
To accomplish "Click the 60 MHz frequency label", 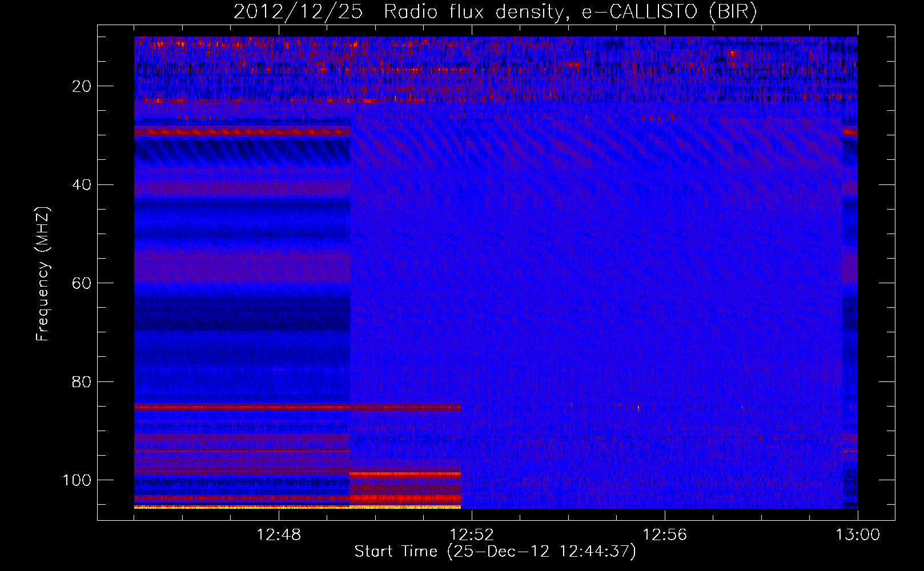I will (x=82, y=283).
